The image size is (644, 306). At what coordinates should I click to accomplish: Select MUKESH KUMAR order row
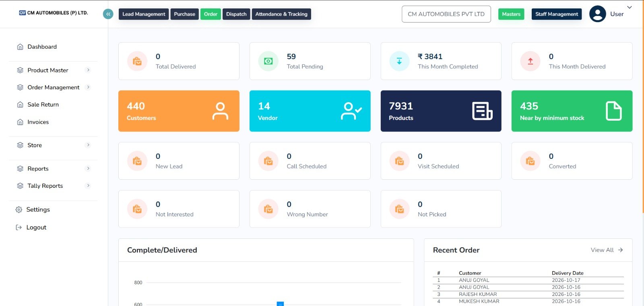(x=528, y=302)
